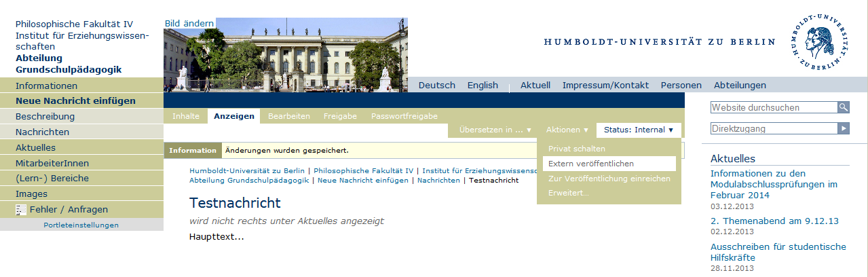Viewport: 868px width, 277px height.
Task: Open news on Modulabschlussprüfungen Februar 2014
Action: click(774, 184)
